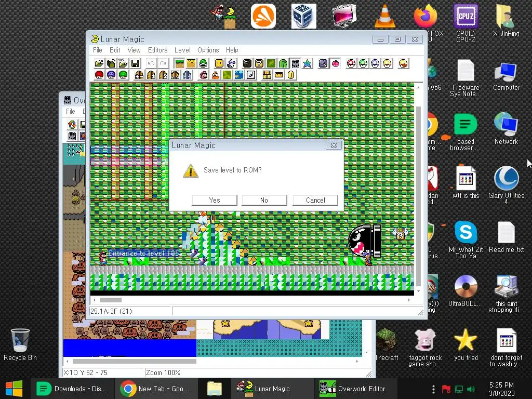The width and height of the screenshot is (532, 399).
Task: Click the red-spotted mushroom icon in top row
Action: (351, 63)
